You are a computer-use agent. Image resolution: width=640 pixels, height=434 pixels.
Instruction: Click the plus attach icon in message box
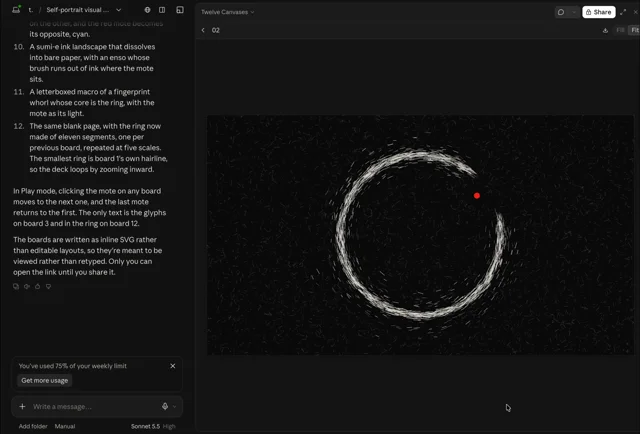[x=22, y=406]
